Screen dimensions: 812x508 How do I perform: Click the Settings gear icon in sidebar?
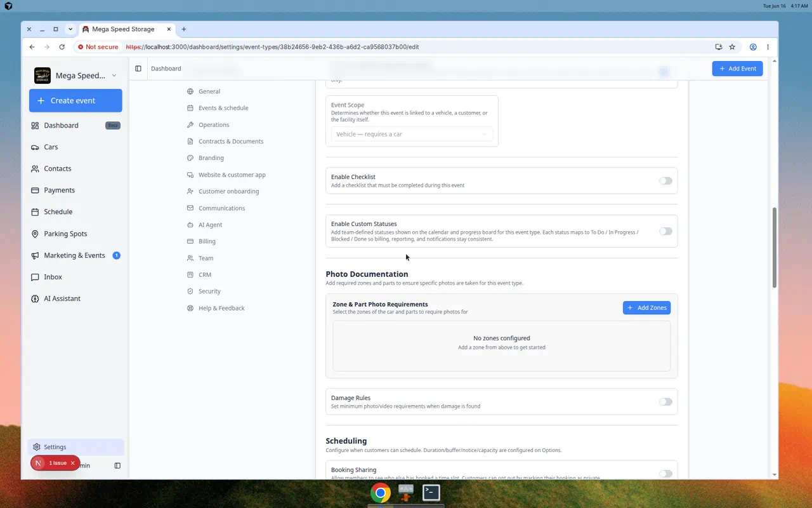[x=36, y=447]
